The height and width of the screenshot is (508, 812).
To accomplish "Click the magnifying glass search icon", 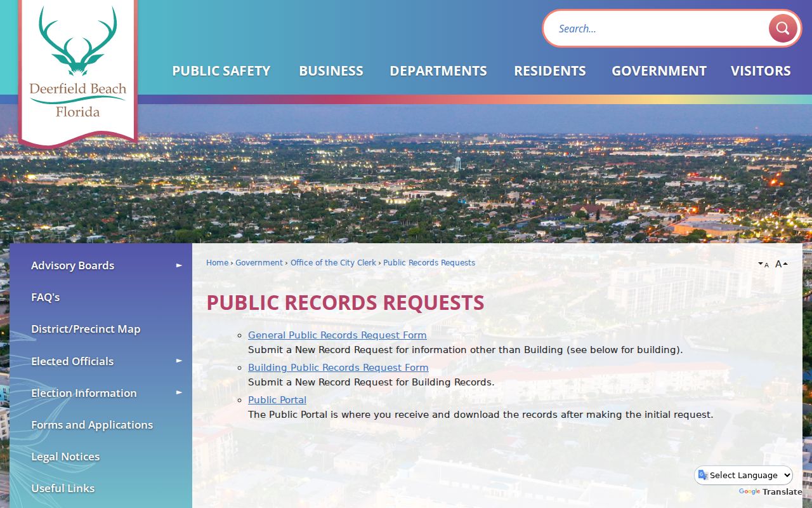I will coord(783,28).
